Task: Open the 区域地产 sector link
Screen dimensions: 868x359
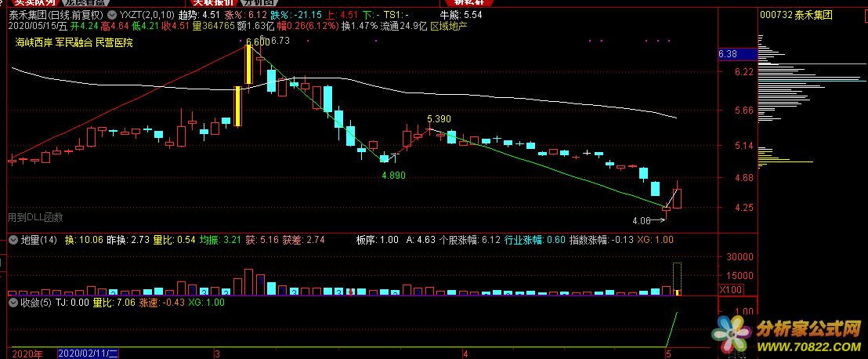Action: 449,26
